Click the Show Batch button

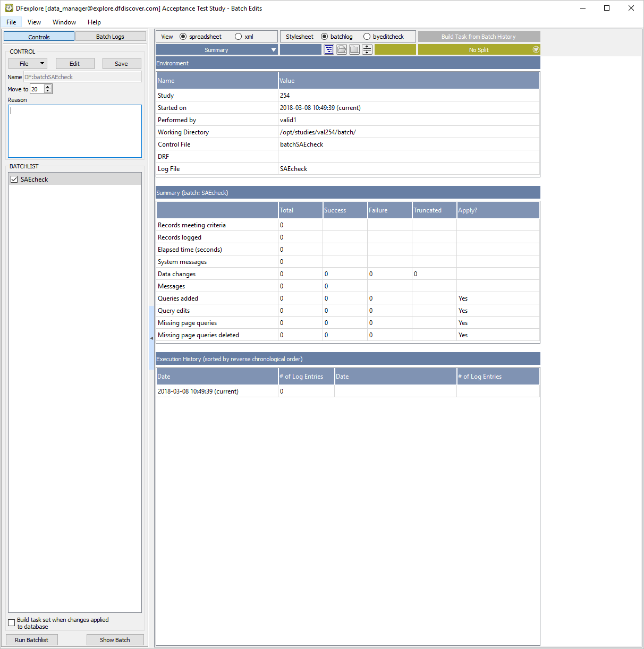point(115,639)
